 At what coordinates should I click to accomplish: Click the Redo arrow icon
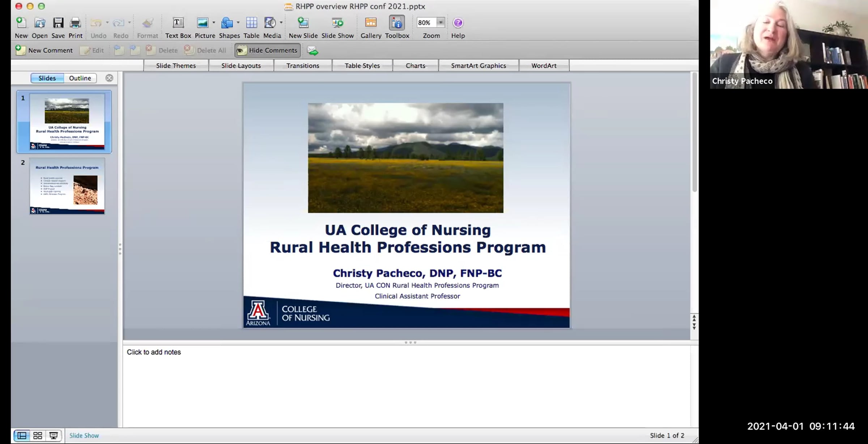[118, 23]
